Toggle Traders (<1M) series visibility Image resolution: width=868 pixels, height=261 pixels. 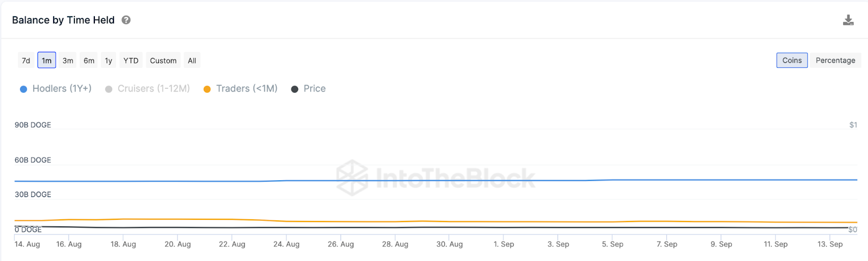246,89
